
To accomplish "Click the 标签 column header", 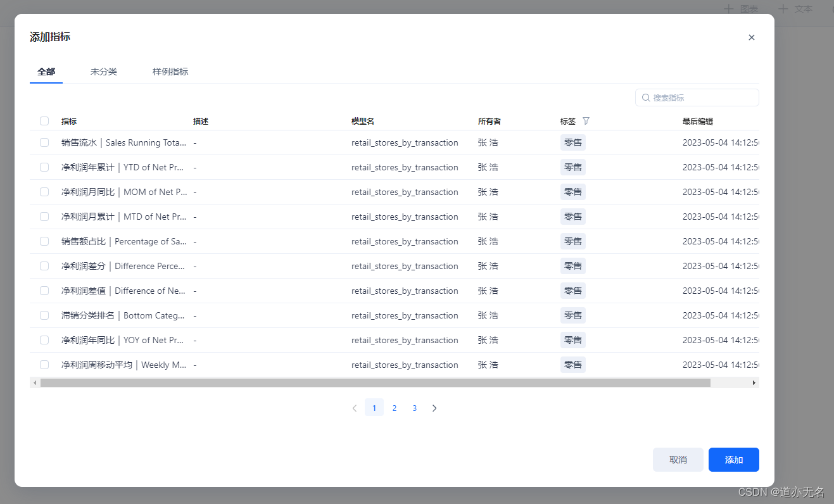I will (568, 121).
